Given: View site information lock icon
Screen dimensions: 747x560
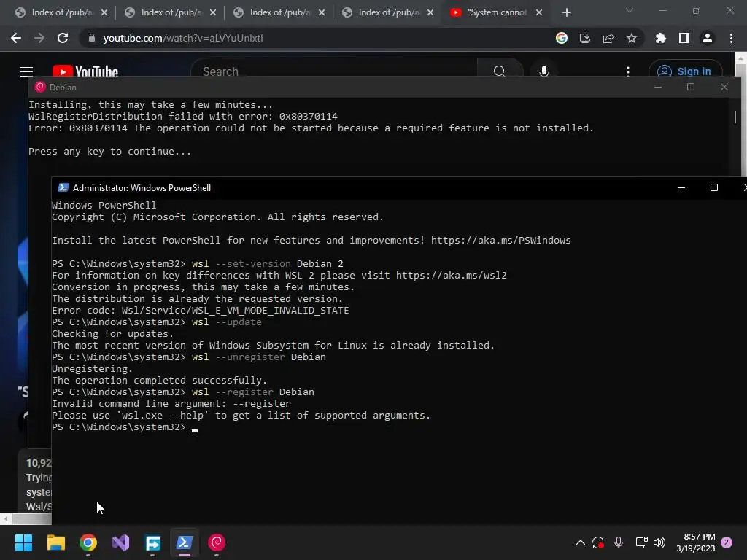Looking at the screenshot, I should point(92,38).
